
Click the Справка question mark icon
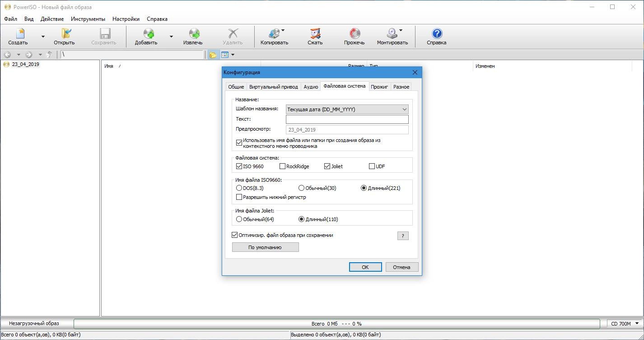[x=437, y=33]
